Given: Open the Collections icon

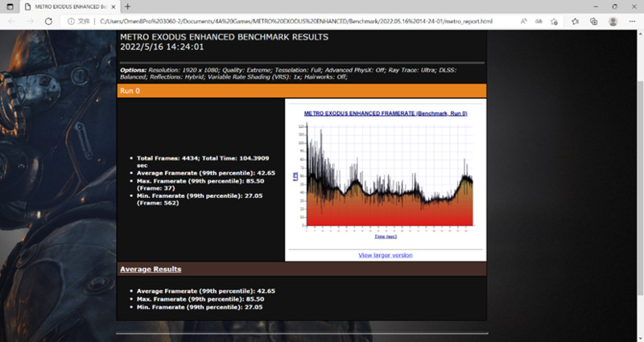Looking at the screenshot, I should click(x=593, y=22).
